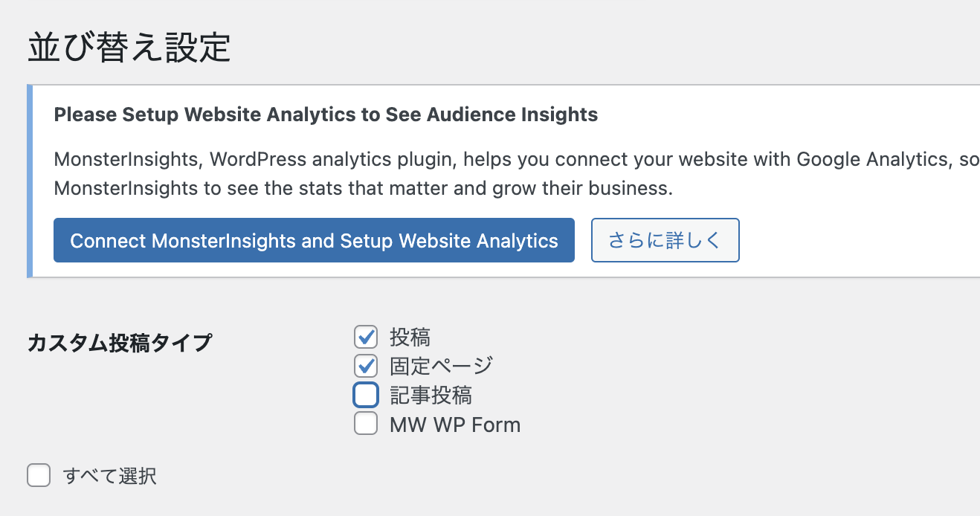980x516 pixels.
Task: Check the すべて選択 box
Action: tap(39, 475)
